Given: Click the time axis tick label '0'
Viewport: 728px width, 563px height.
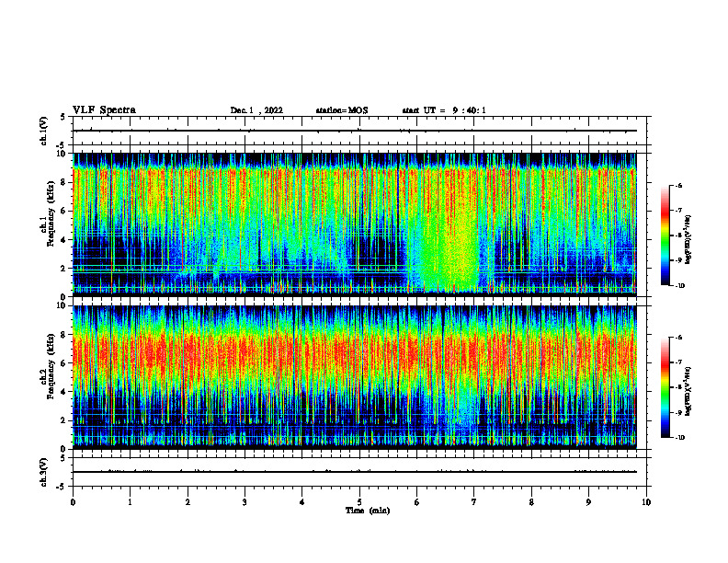Looking at the screenshot, I should click(73, 502).
